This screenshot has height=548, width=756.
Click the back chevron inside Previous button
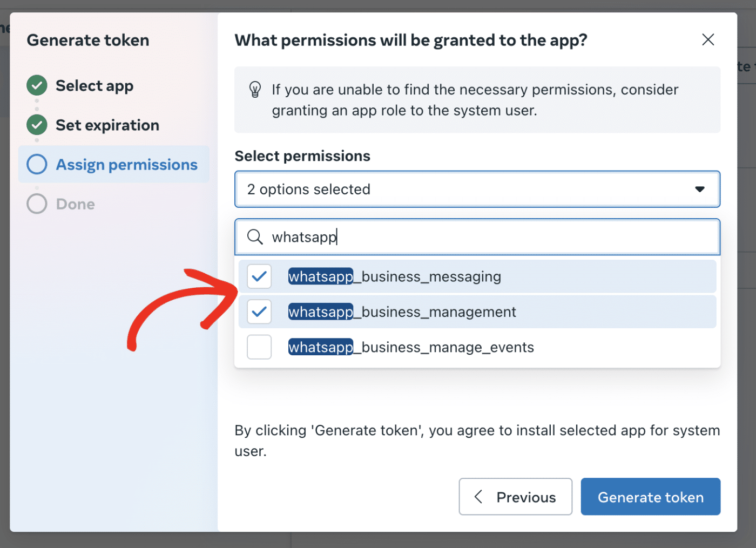[478, 497]
